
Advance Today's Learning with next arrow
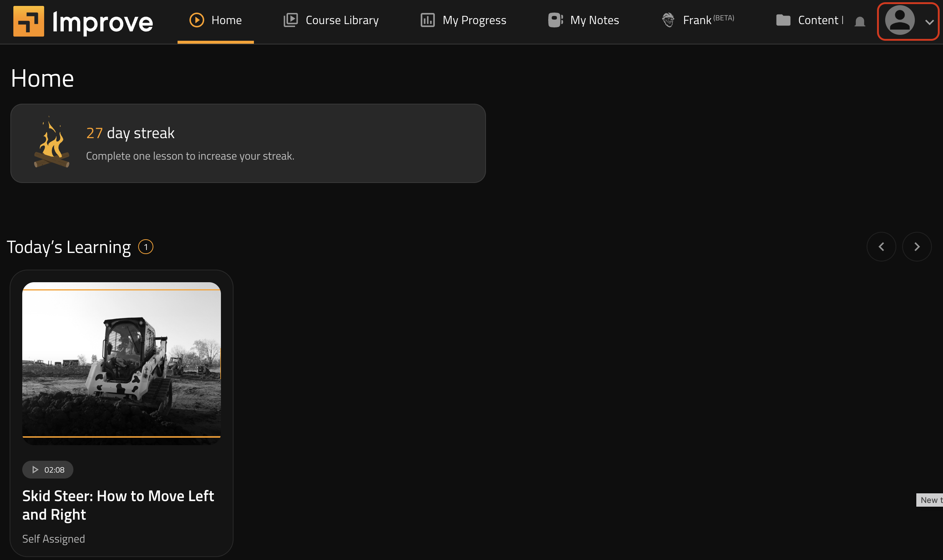click(x=917, y=247)
